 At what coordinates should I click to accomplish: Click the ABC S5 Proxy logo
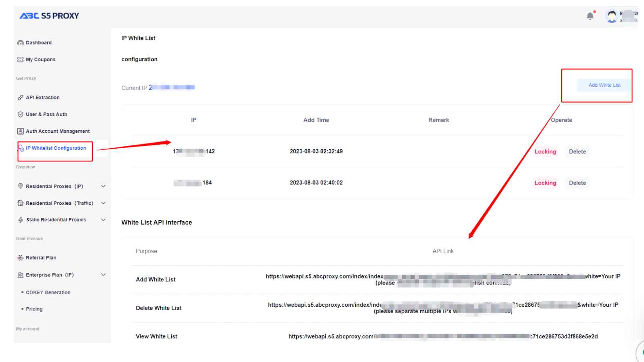pos(49,16)
